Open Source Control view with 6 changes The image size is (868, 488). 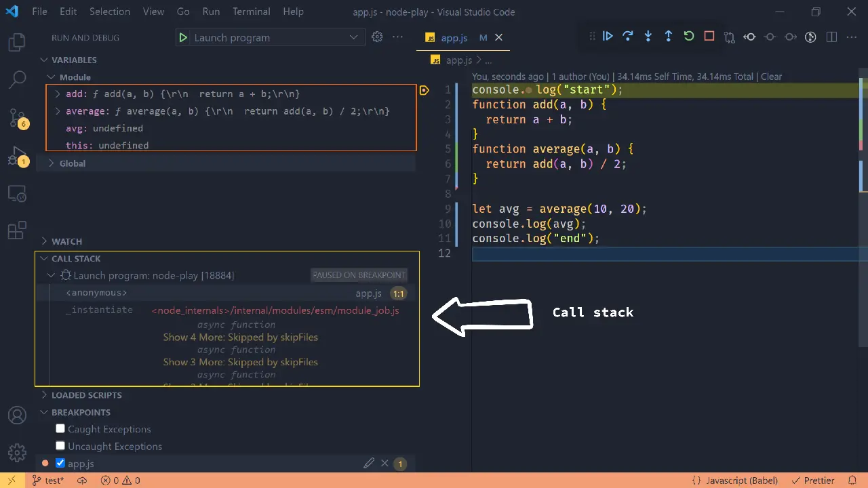17,118
